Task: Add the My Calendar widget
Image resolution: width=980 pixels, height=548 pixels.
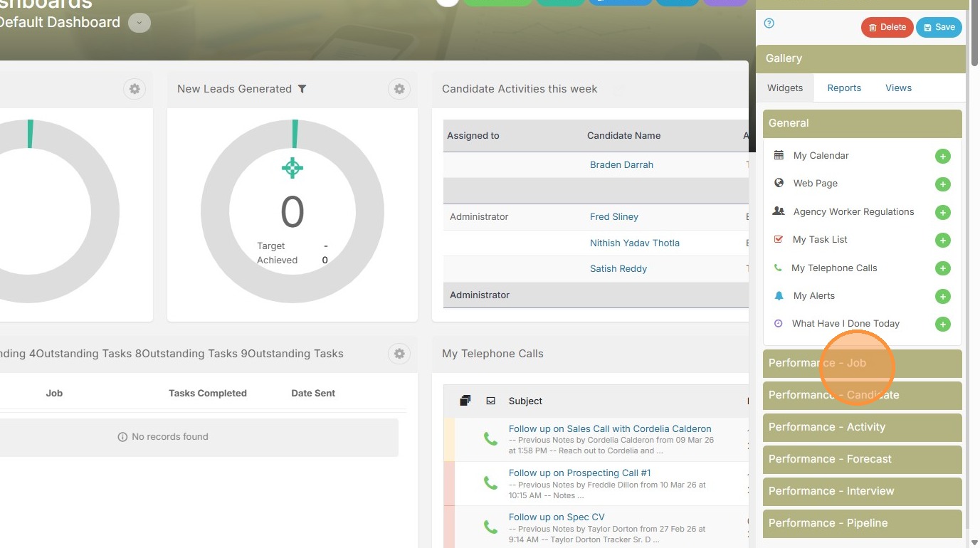Action: (942, 157)
